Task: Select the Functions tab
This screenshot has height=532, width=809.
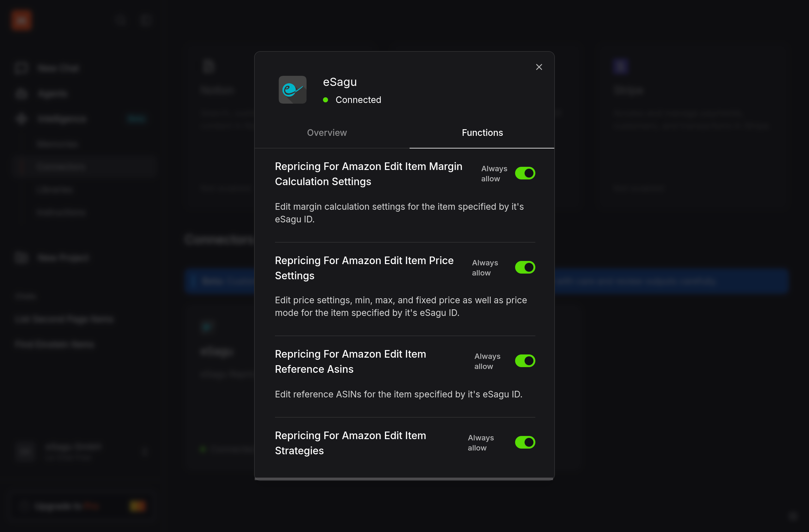Action: (x=482, y=132)
